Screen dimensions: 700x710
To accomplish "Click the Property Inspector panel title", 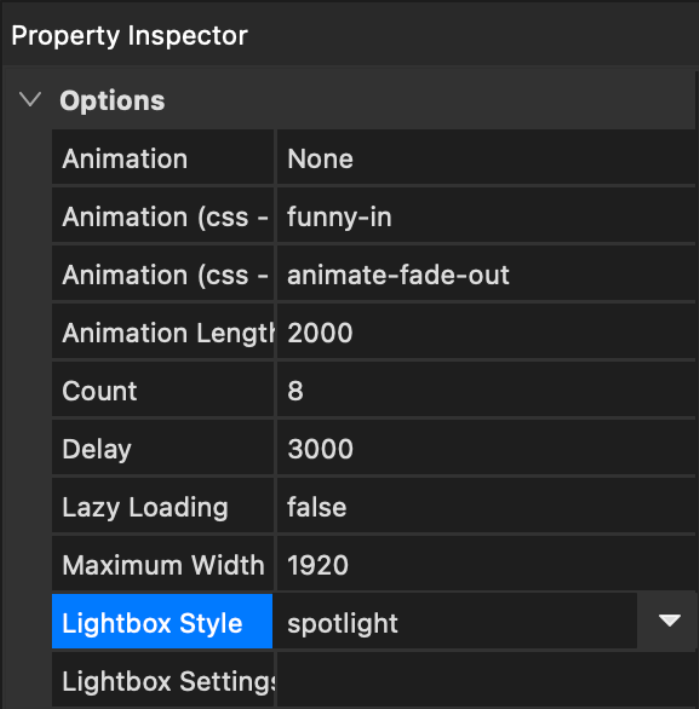I will (x=129, y=37).
